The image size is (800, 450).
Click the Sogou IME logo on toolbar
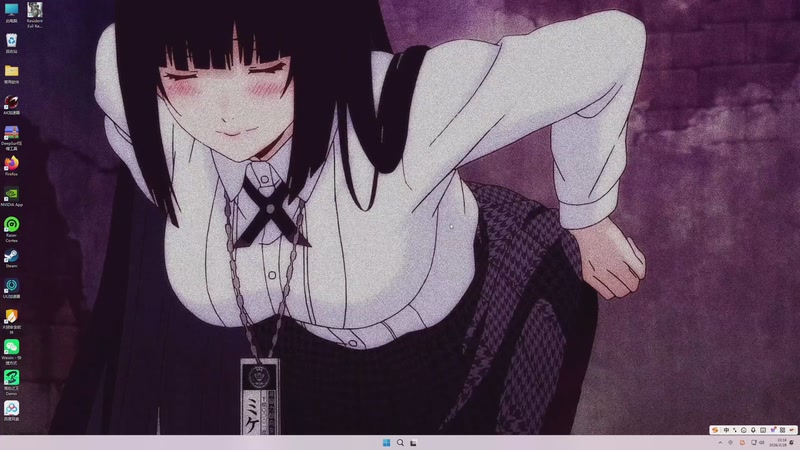pyautogui.click(x=715, y=430)
